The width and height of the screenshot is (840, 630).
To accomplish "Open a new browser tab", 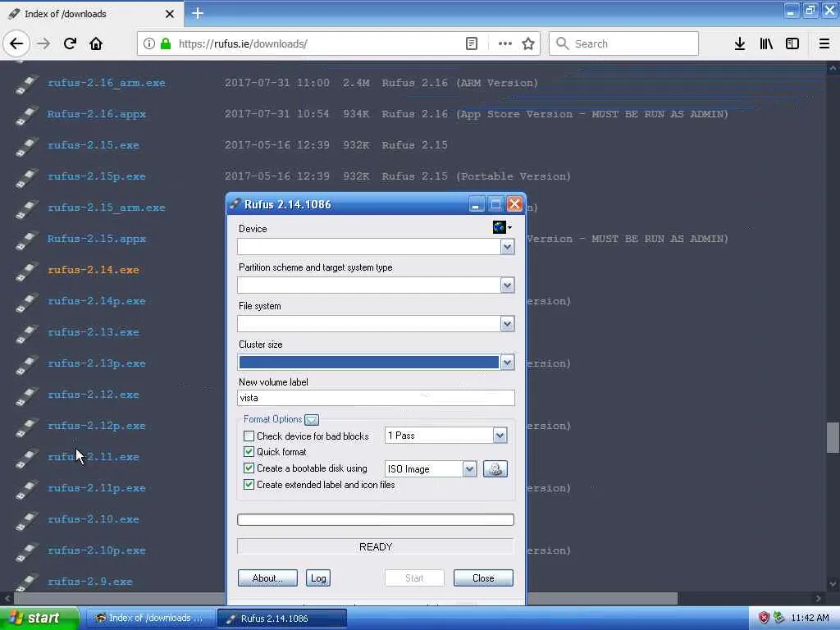I will [x=197, y=13].
